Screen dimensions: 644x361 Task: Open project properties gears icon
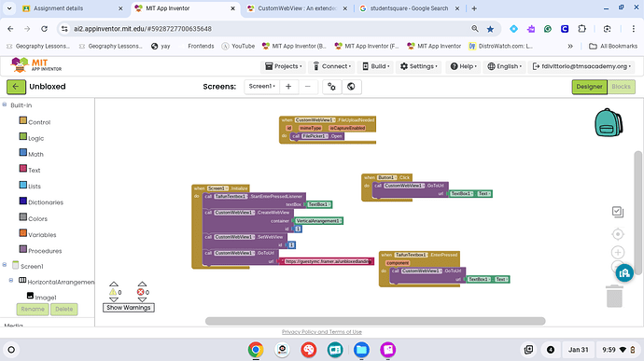pyautogui.click(x=331, y=87)
